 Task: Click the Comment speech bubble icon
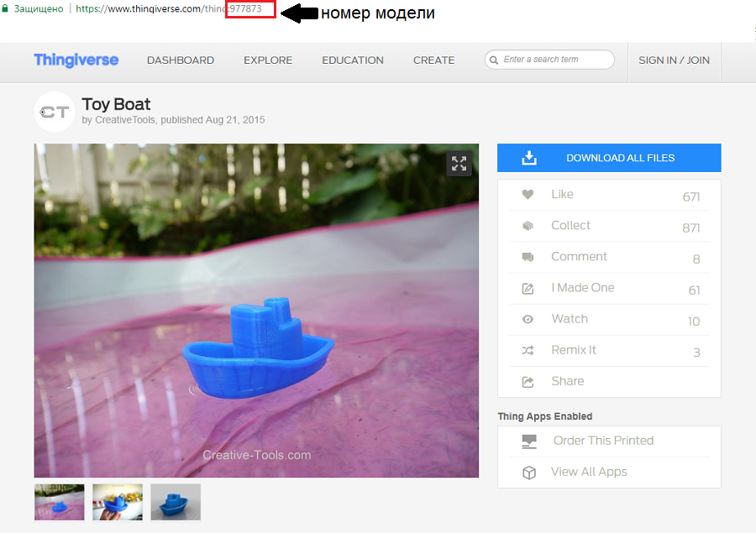pyautogui.click(x=528, y=257)
